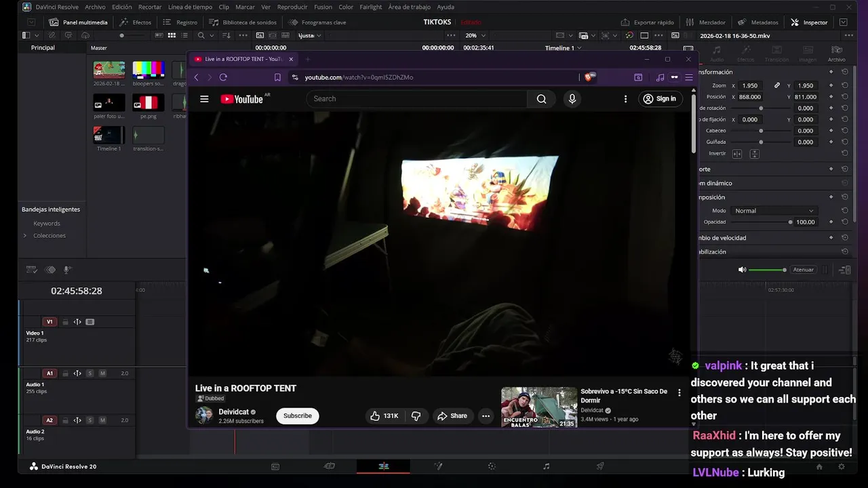Image resolution: width=868 pixels, height=488 pixels.
Task: Disable the Video 1 track
Action: pyautogui.click(x=90, y=322)
